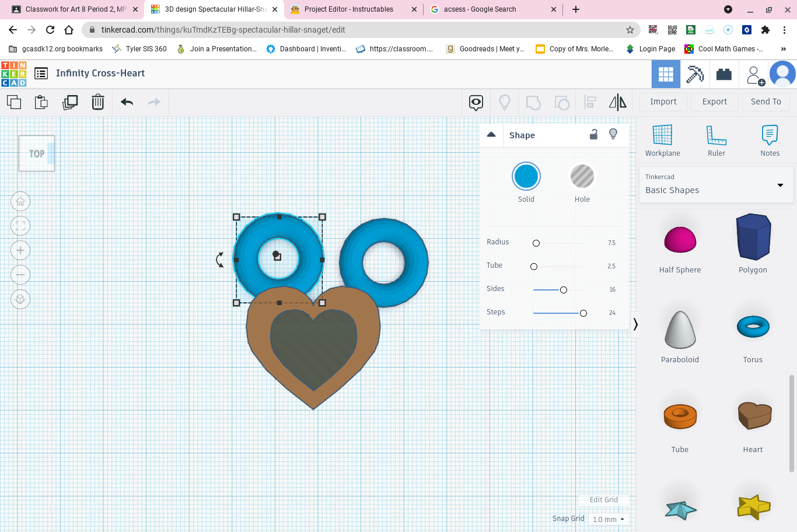The width and height of the screenshot is (797, 532).
Task: Export the Infinity Cross-Heart design
Action: click(714, 101)
